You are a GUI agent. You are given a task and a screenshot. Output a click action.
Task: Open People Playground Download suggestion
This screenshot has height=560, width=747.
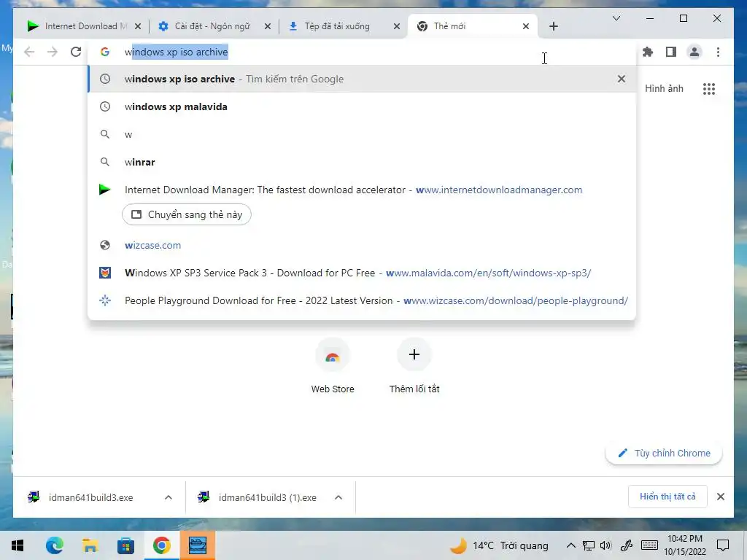[362, 300]
